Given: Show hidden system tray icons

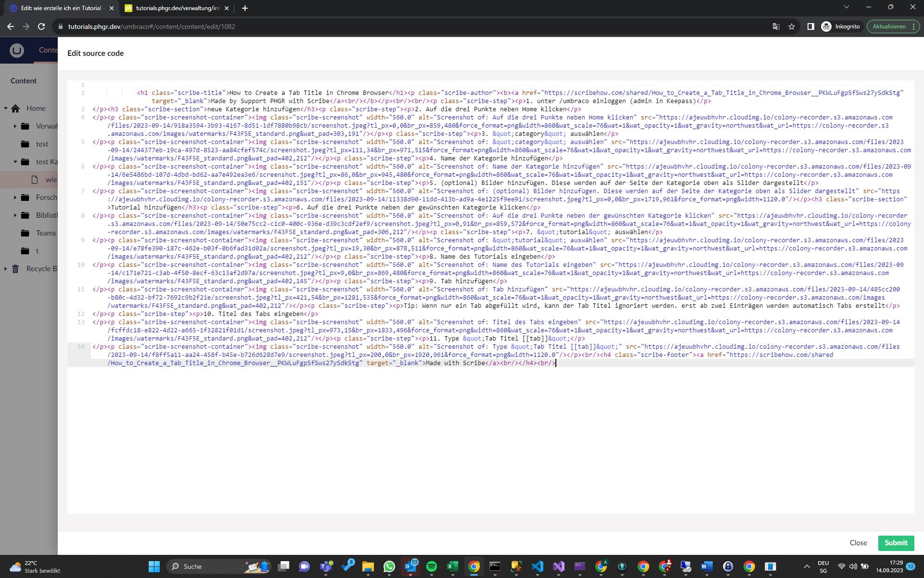Looking at the screenshot, I should [x=807, y=566].
